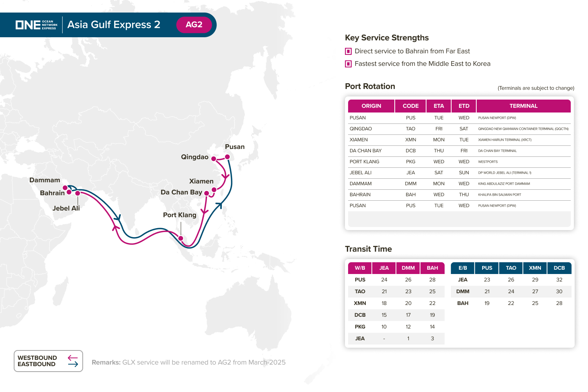Click the Qingdao port marker on map
This screenshot has width=588, height=392.
[x=214, y=159]
